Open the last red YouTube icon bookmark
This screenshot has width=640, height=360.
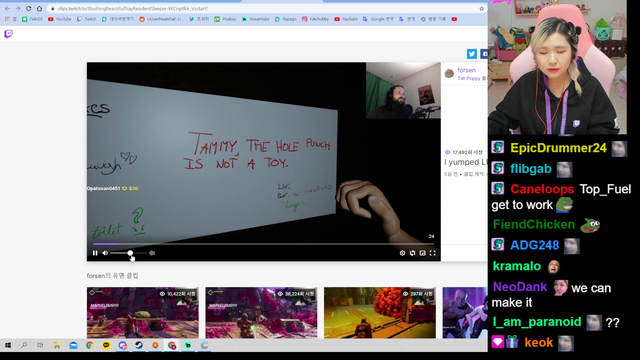(x=454, y=19)
